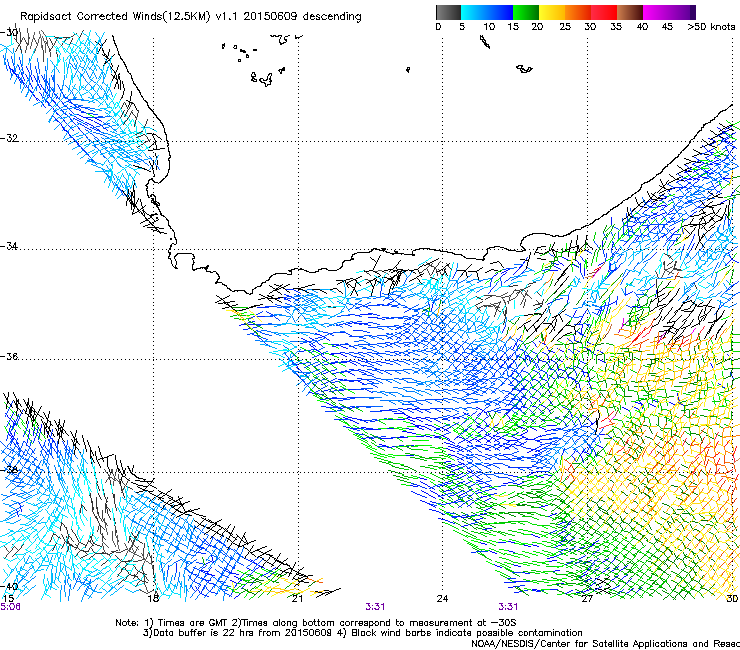This screenshot has width=740, height=650.
Task: Click the legend scale value '10'
Action: [x=489, y=27]
